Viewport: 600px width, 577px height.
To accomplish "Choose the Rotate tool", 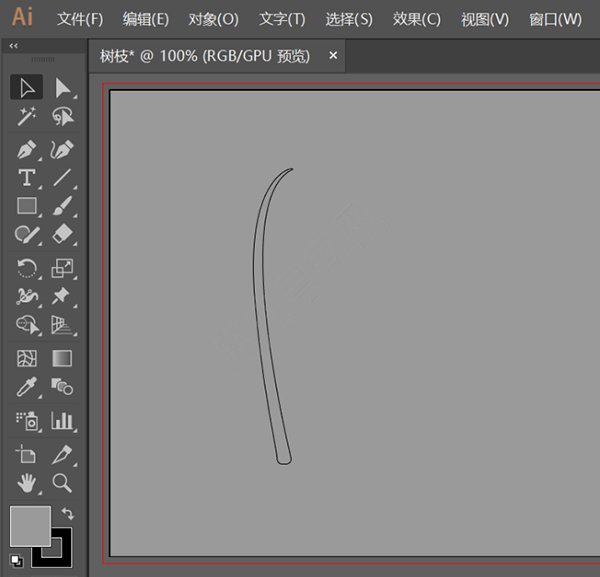I will pos(27,268).
